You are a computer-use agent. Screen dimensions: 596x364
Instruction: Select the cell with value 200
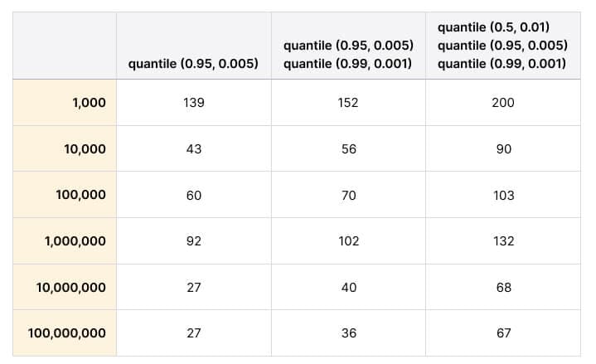coord(502,103)
